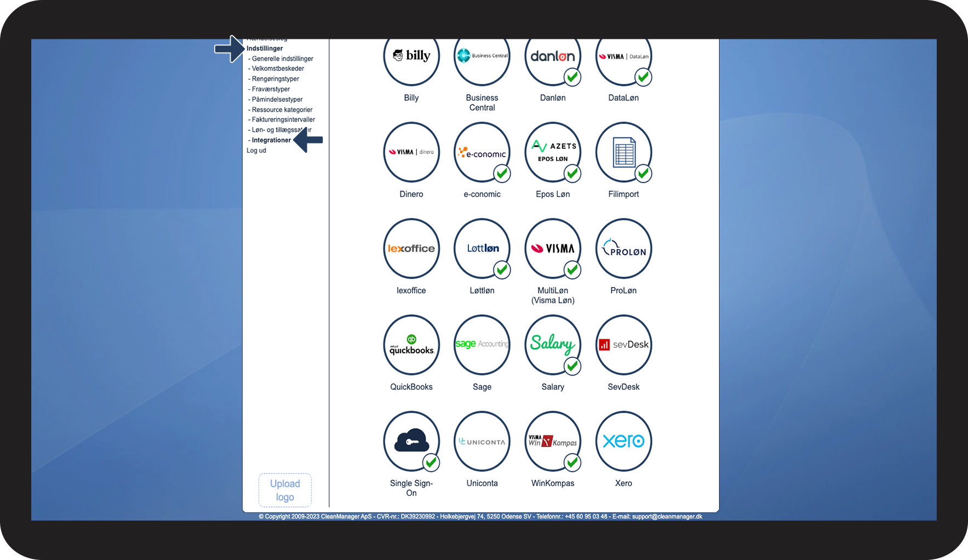The height and width of the screenshot is (560, 968).
Task: Click the green checkmark on Salary
Action: click(572, 366)
